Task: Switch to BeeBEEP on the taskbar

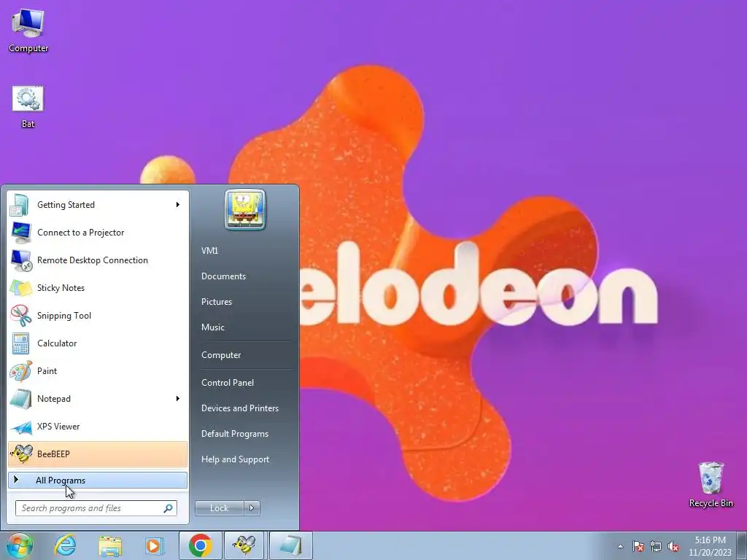Action: coord(244,545)
